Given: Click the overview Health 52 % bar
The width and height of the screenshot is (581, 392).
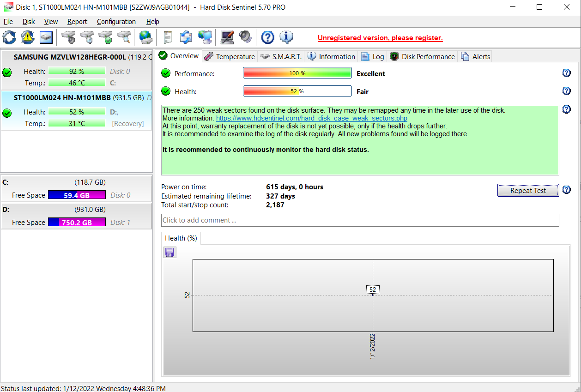Looking at the screenshot, I should (297, 91).
